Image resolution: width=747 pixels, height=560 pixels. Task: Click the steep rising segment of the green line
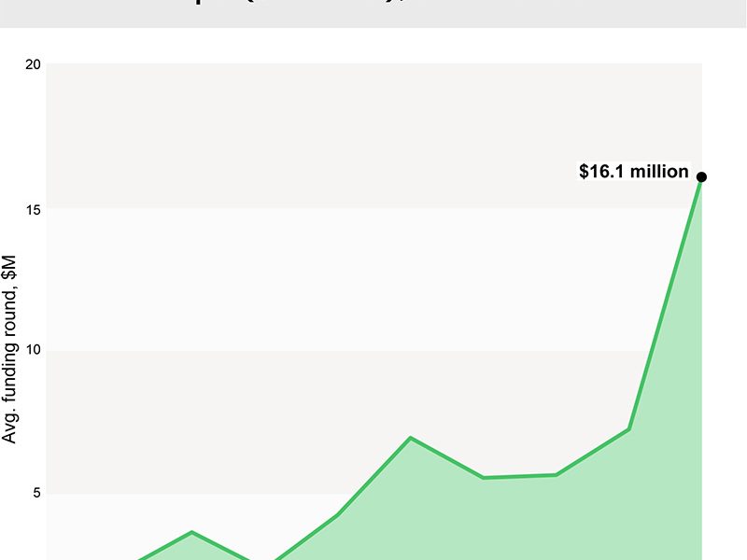click(666, 302)
